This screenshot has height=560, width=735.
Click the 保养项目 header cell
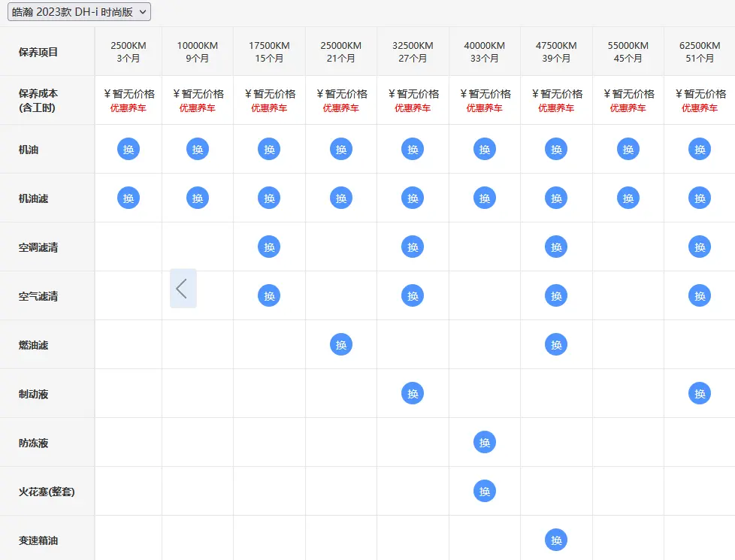tap(47, 52)
